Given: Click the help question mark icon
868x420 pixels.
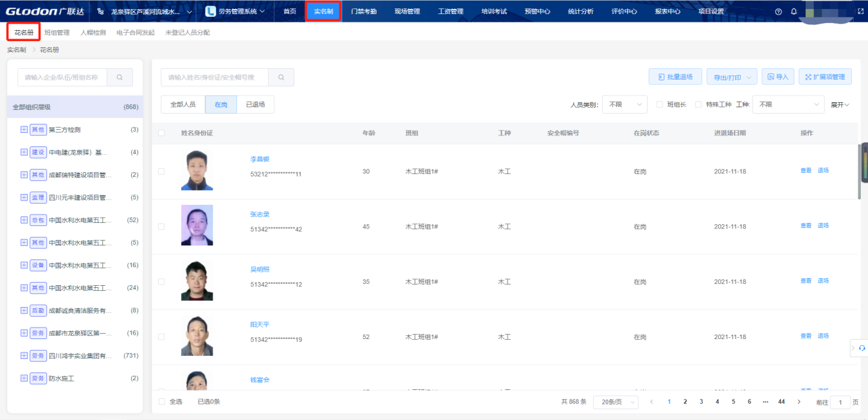Looking at the screenshot, I should pos(779,12).
